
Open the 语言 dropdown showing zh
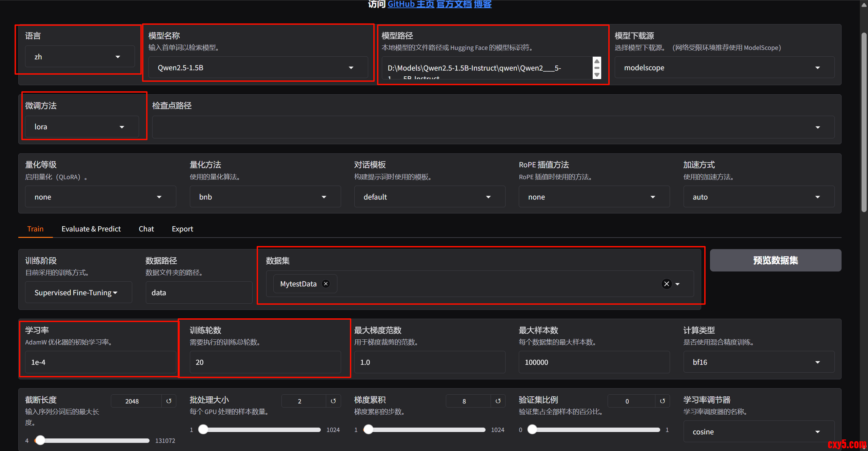coord(79,57)
